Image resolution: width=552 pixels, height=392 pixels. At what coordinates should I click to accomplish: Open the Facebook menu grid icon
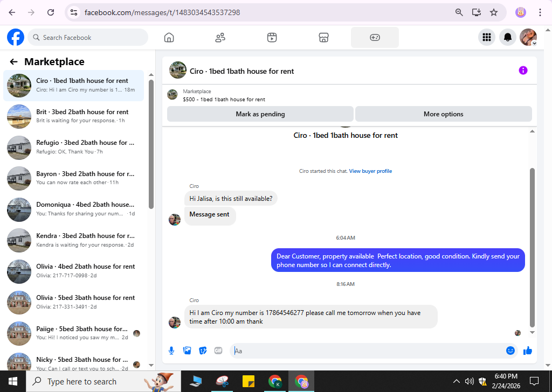487,37
